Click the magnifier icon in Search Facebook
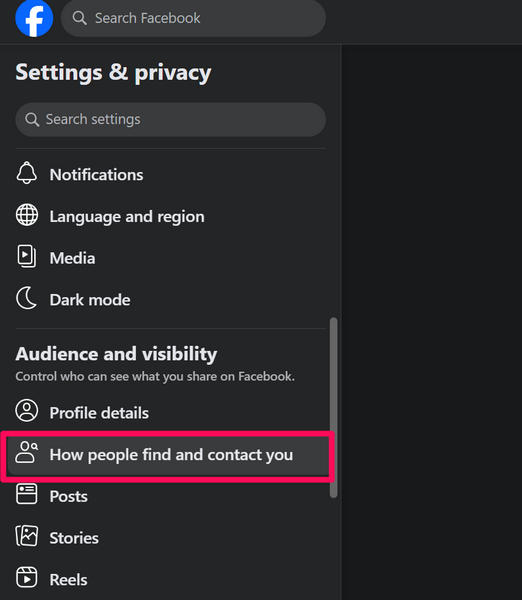The height and width of the screenshot is (600, 522). [x=80, y=18]
